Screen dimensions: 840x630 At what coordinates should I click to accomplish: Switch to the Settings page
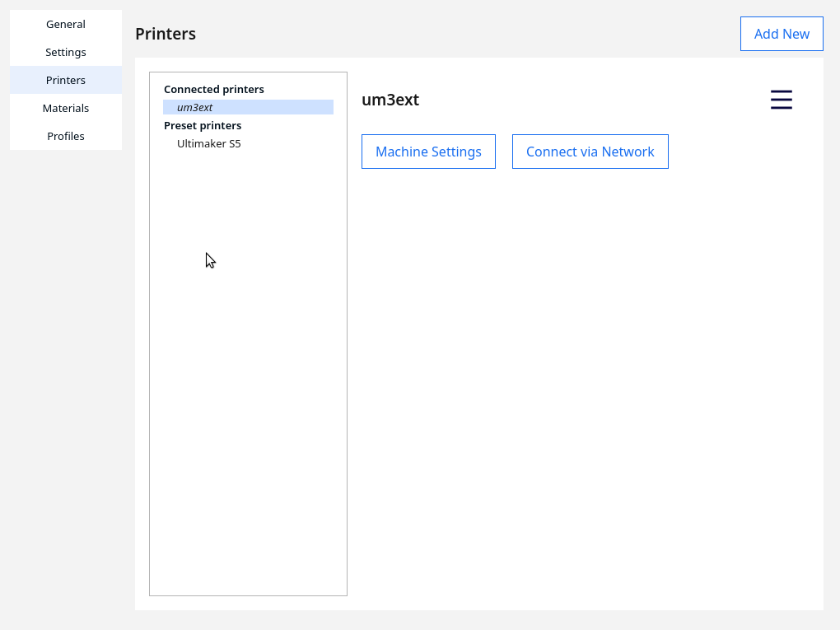66,52
